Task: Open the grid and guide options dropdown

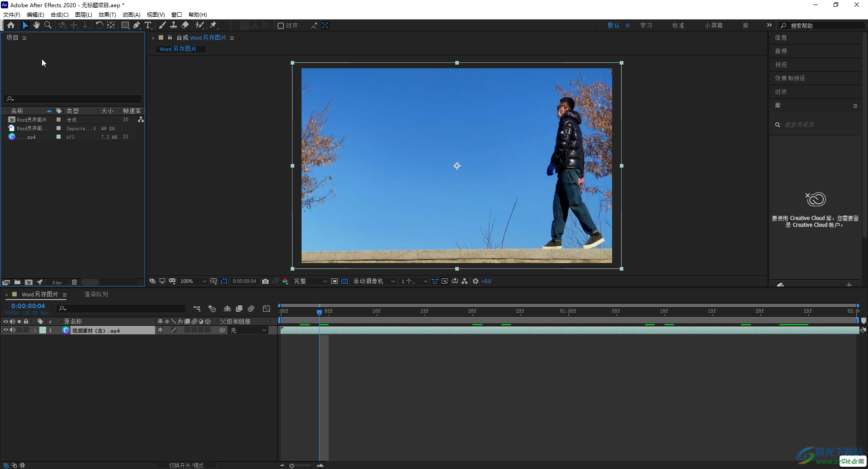Action: [x=213, y=281]
